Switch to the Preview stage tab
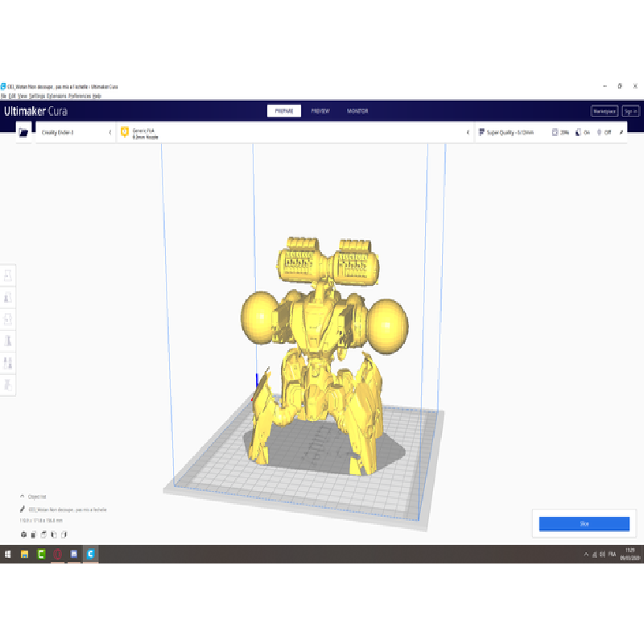The width and height of the screenshot is (644, 644). (320, 111)
